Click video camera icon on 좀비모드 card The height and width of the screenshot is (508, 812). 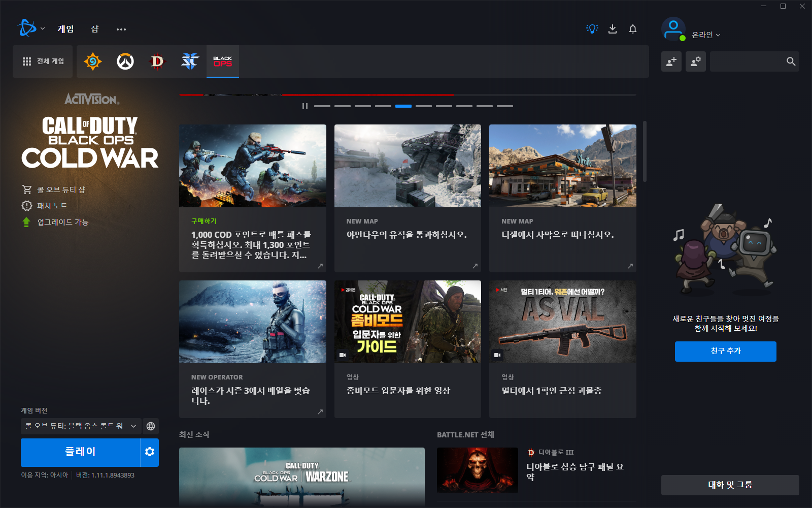343,355
